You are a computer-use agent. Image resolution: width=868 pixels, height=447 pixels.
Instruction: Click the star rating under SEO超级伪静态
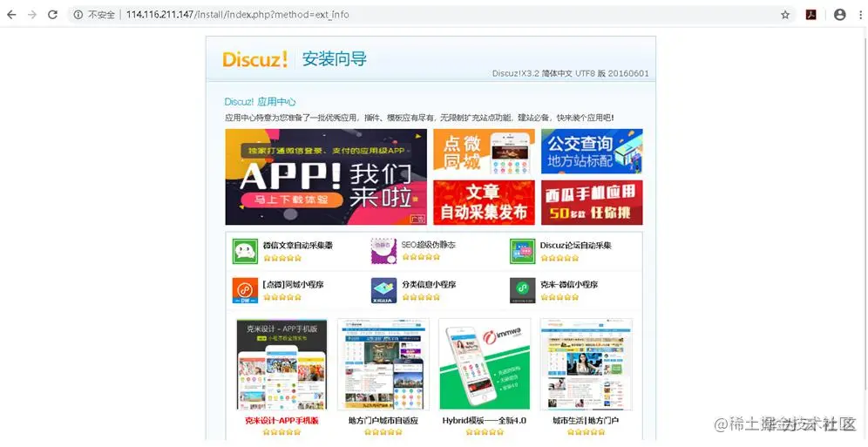point(421,257)
